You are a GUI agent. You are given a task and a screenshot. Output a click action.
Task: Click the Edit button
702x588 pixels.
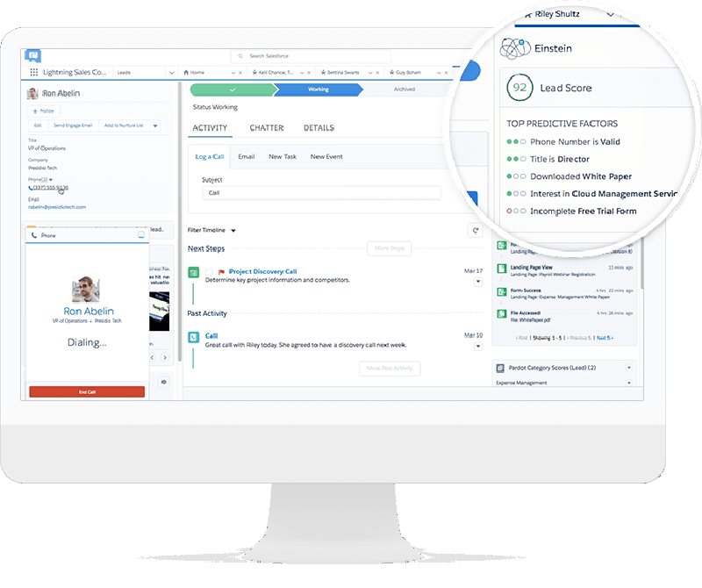[38, 125]
